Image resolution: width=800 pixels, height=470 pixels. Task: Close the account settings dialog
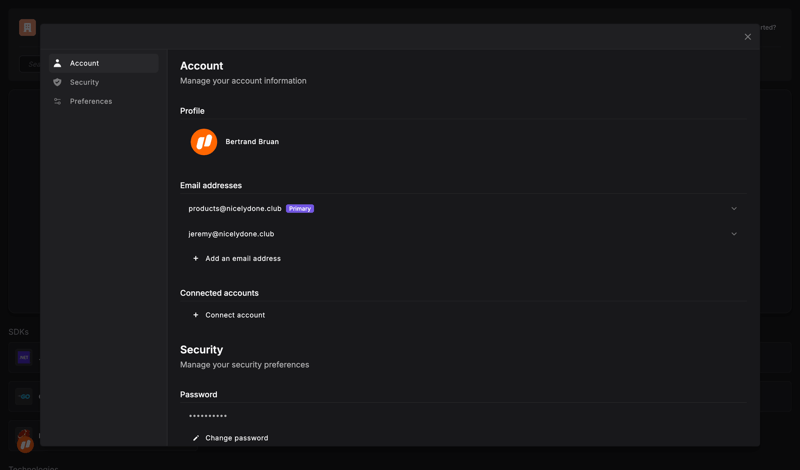(x=747, y=37)
